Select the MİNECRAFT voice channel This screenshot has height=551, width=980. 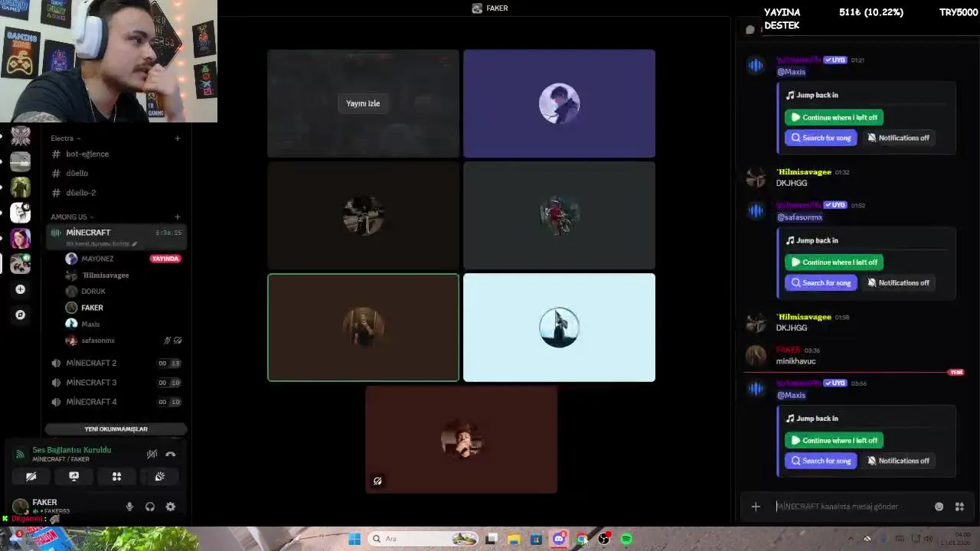tap(116, 236)
